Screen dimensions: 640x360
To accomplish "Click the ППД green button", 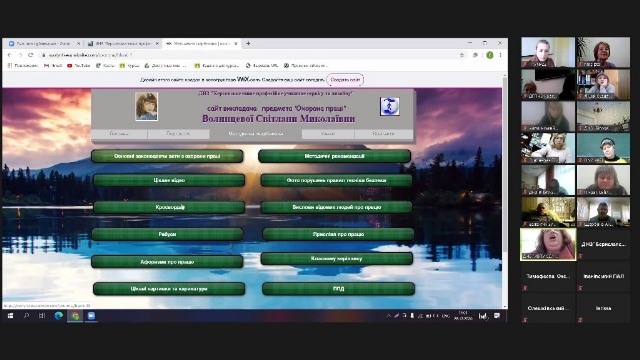I will [x=338, y=289].
